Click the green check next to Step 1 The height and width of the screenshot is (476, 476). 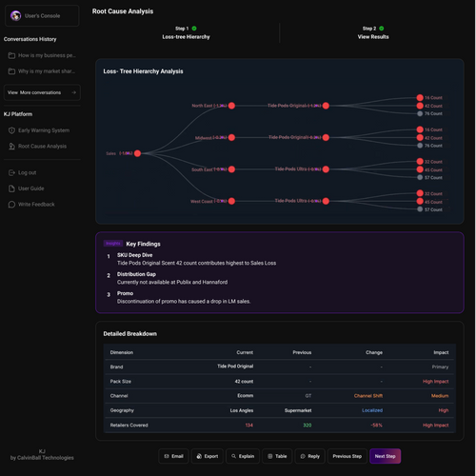coord(194,29)
